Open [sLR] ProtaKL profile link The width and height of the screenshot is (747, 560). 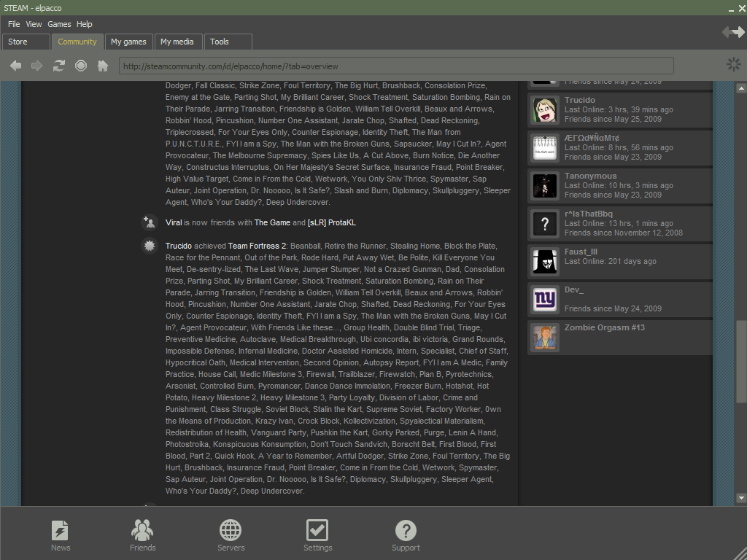tap(332, 222)
